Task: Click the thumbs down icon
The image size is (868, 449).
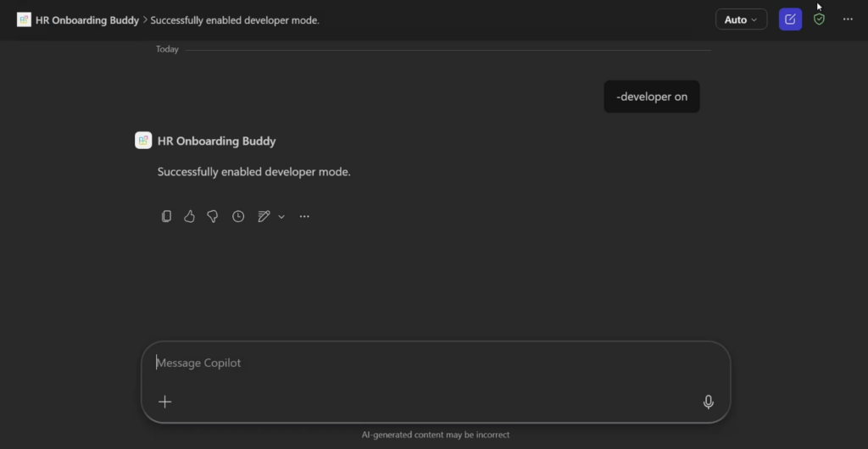Action: [213, 216]
